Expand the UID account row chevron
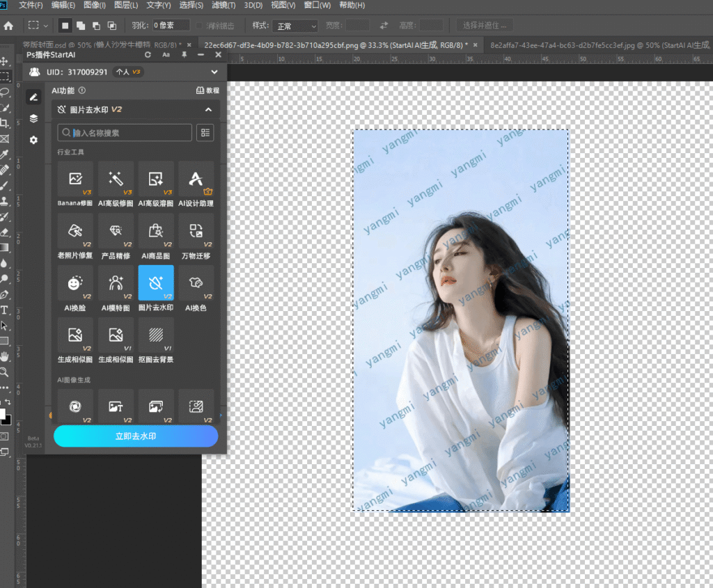Screen dimensions: 713x588 [x=214, y=72]
